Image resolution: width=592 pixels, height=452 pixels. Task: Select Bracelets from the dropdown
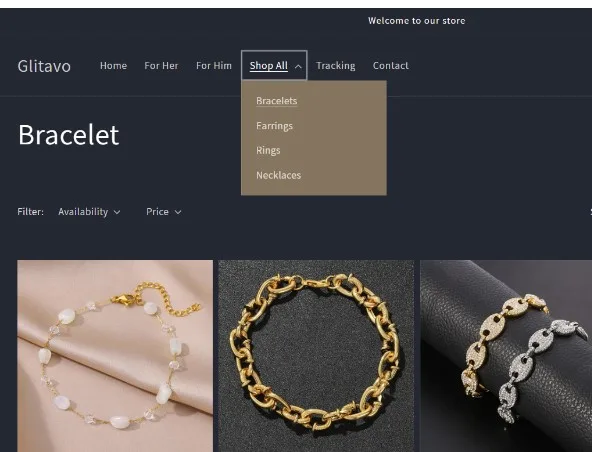coord(277,101)
